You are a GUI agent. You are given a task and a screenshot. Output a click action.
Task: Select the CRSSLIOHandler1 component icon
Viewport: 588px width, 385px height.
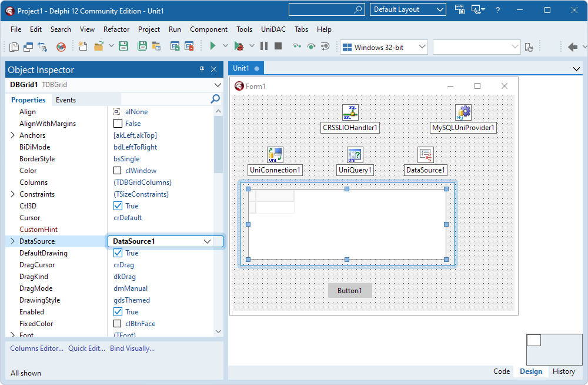coord(350,112)
